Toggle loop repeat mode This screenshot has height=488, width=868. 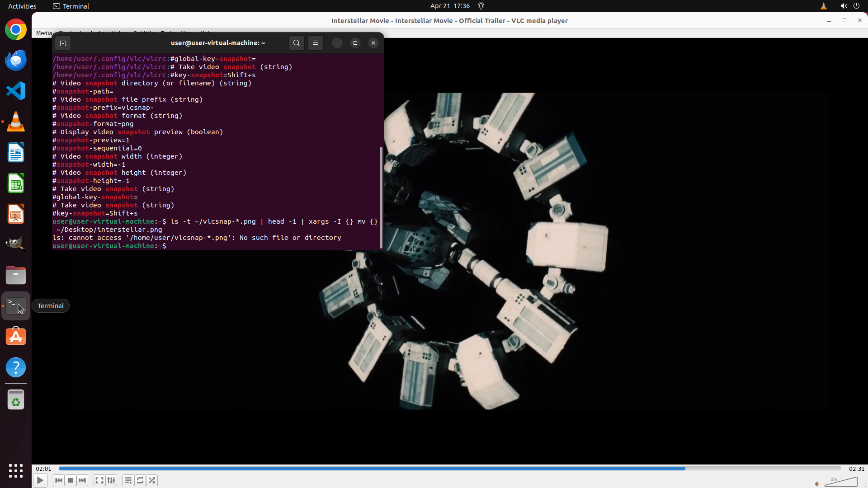pyautogui.click(x=140, y=480)
